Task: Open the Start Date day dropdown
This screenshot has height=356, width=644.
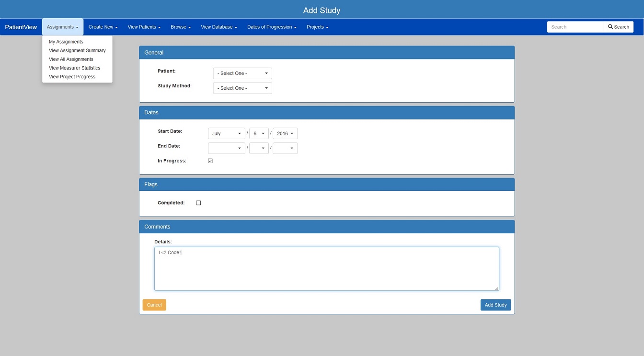Action: coord(259,133)
